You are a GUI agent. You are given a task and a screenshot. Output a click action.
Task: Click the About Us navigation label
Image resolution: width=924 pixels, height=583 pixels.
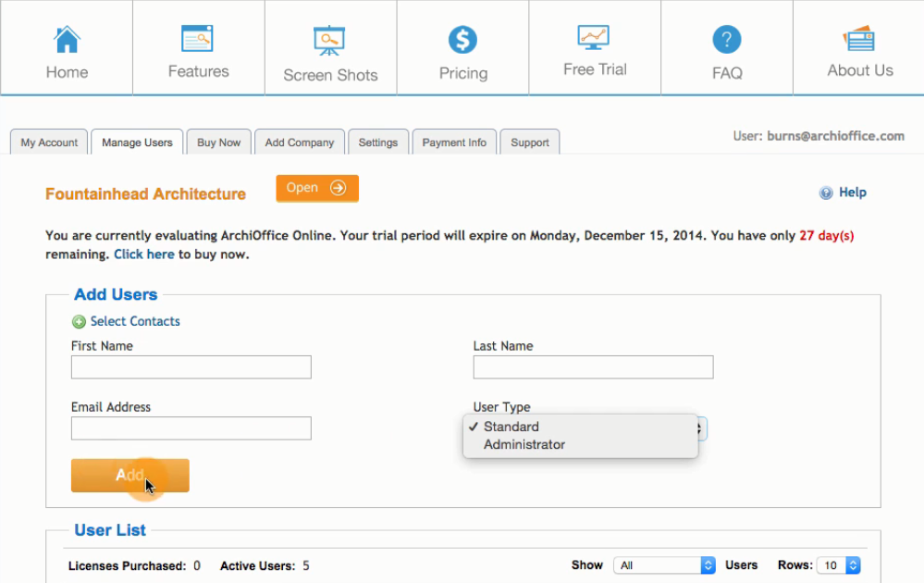(x=860, y=70)
